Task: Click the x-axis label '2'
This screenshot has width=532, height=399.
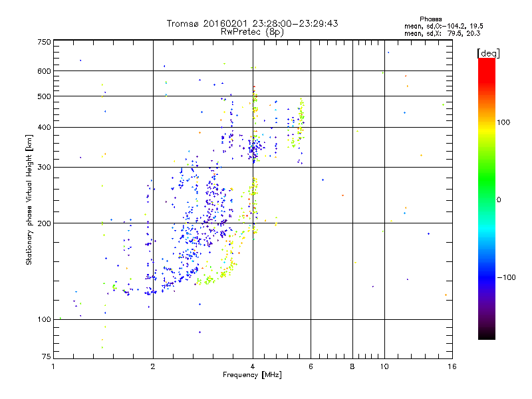Action: pyautogui.click(x=153, y=366)
